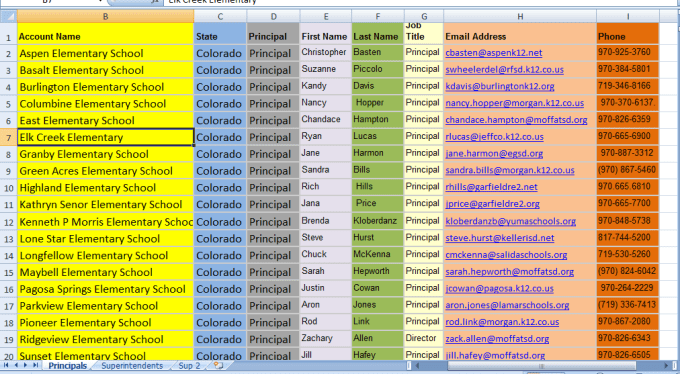Screen dimensions: 680x374
Task: Open email link aron.jones@lamarschools.org
Action: coord(507,305)
